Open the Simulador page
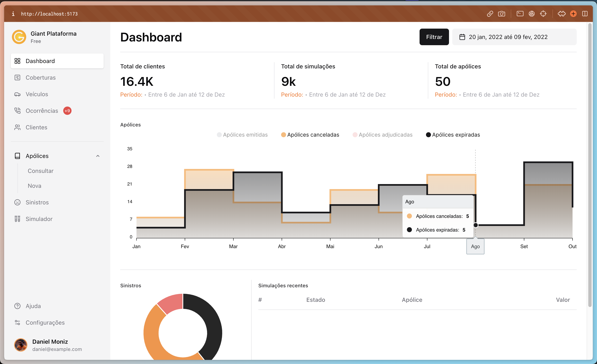 click(57, 219)
